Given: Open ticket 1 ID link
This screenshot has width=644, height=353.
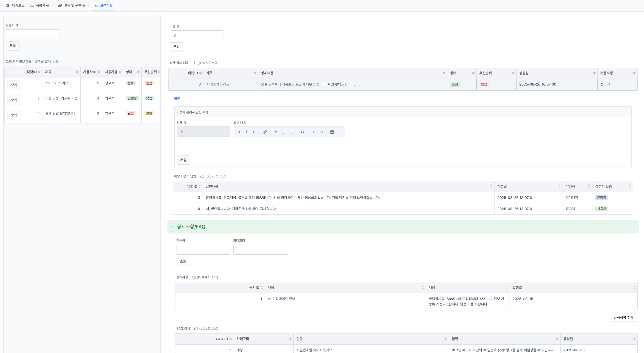Looking at the screenshot, I should point(38,113).
